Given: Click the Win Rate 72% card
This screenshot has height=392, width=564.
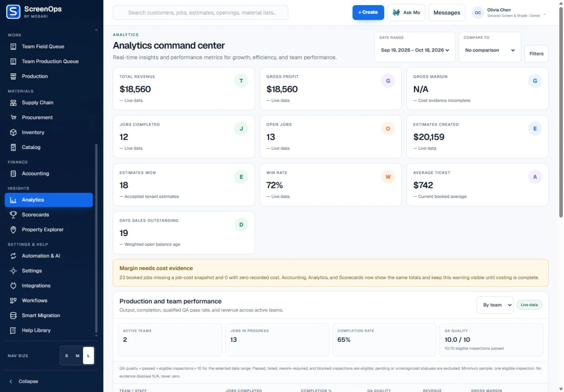Looking at the screenshot, I should pos(330,185).
